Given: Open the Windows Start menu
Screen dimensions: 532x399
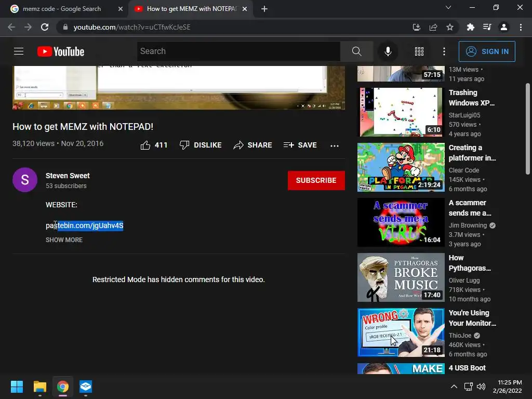Looking at the screenshot, I should pos(17,387).
